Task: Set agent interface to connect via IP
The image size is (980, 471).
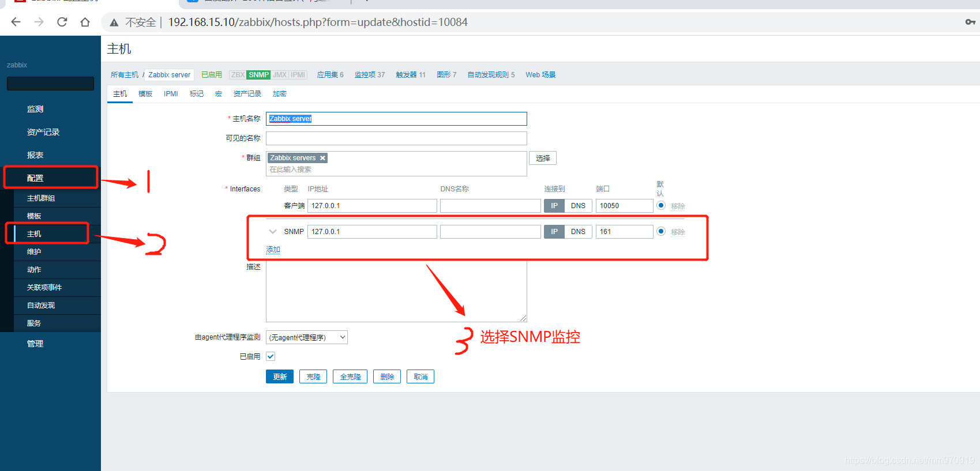Action: tap(554, 206)
